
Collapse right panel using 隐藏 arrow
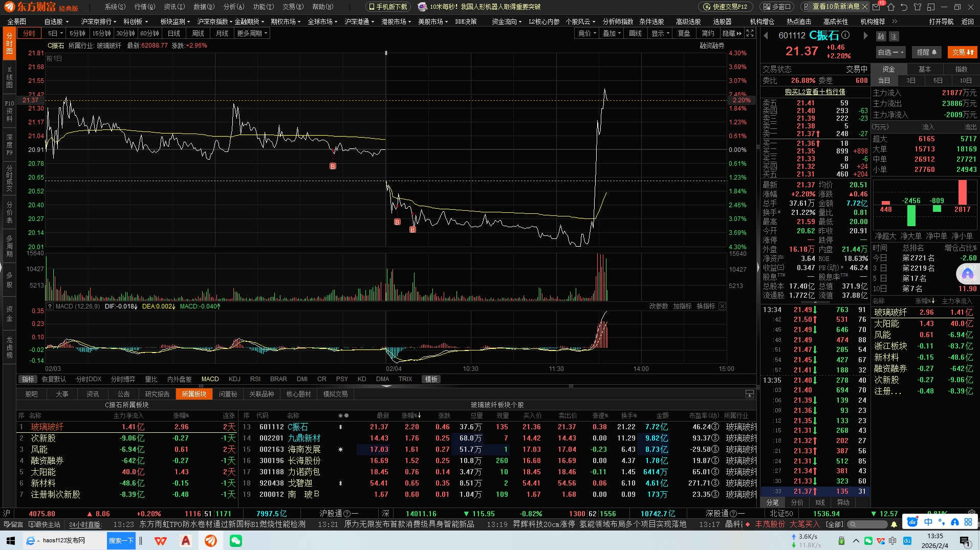732,33
